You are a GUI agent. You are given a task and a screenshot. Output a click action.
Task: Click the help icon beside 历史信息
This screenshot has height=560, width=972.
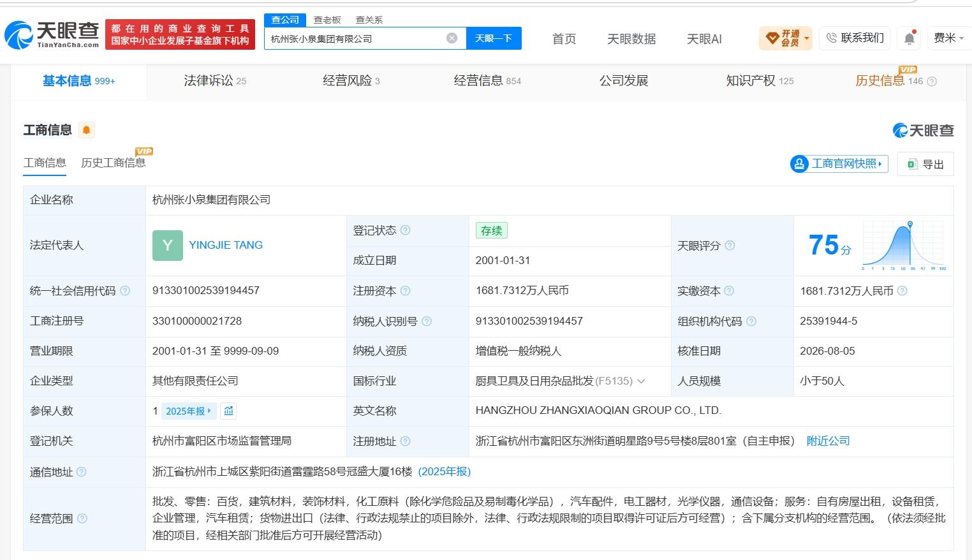coord(932,82)
